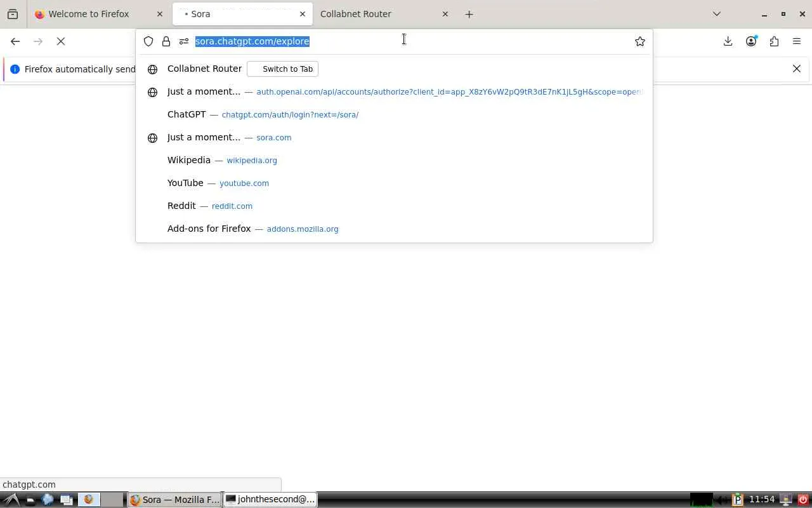Launch web browser globe icon in taskbar

click(x=48, y=500)
